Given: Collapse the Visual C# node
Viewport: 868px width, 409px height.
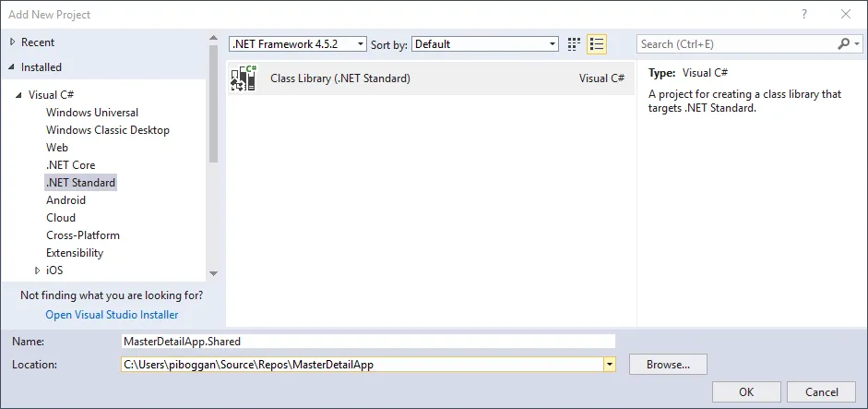Looking at the screenshot, I should [20, 95].
